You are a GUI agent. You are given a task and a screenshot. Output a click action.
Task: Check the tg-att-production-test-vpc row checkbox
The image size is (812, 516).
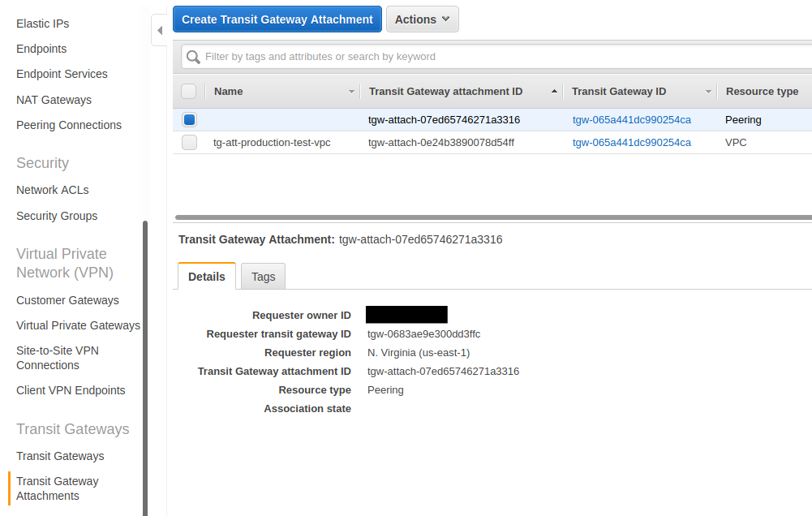tap(190, 143)
